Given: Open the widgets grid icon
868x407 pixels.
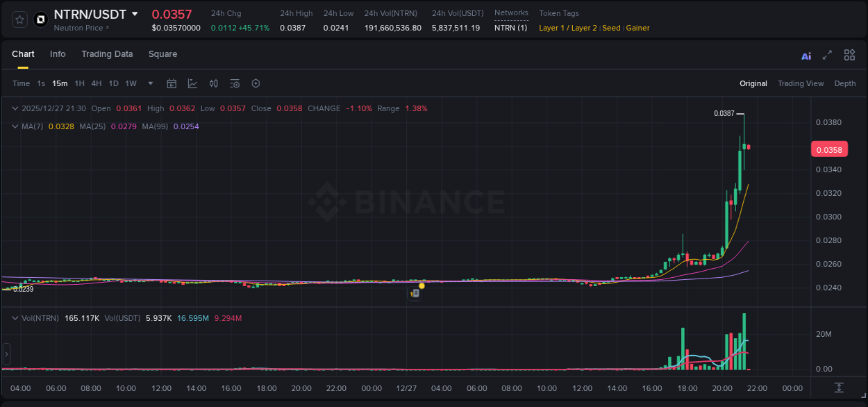Looking at the screenshot, I should pos(849,55).
